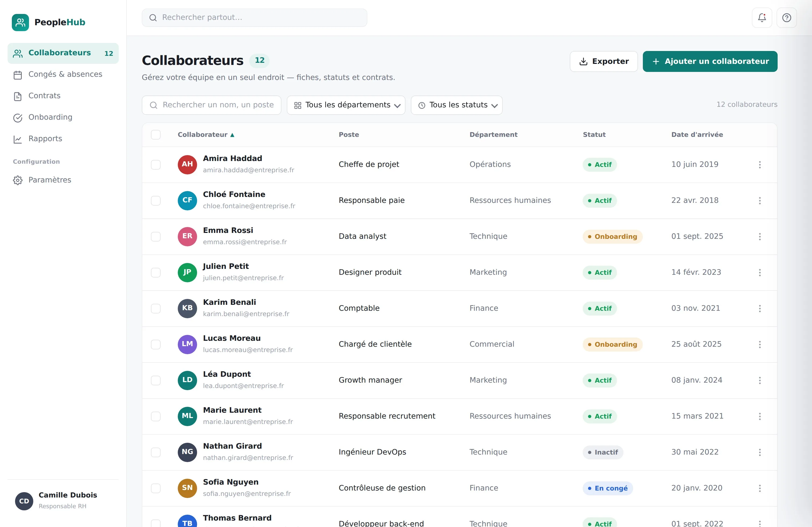Click the Onboarding status badge for Emma Rossi
Viewport: 812px width, 527px height.
click(612, 237)
